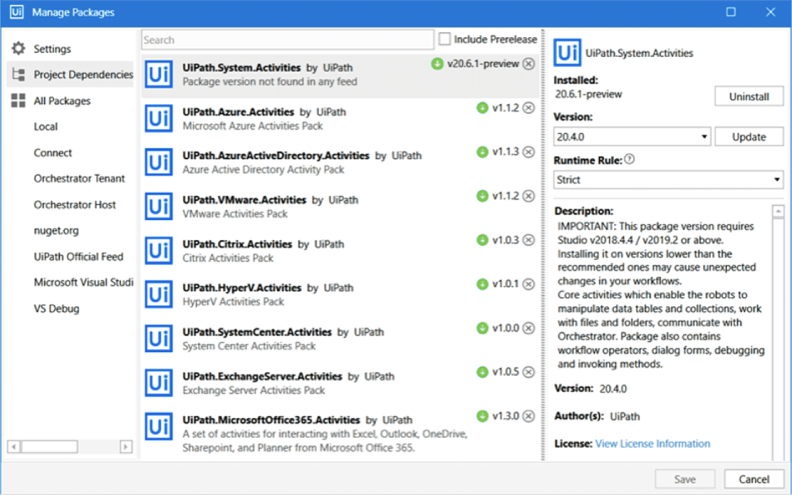
Task: Select the nuget.org feed
Action: (x=56, y=231)
